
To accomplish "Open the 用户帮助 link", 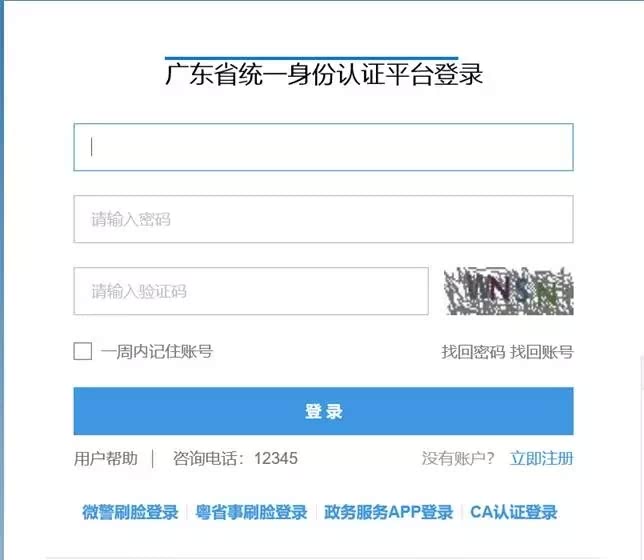I will (106, 459).
